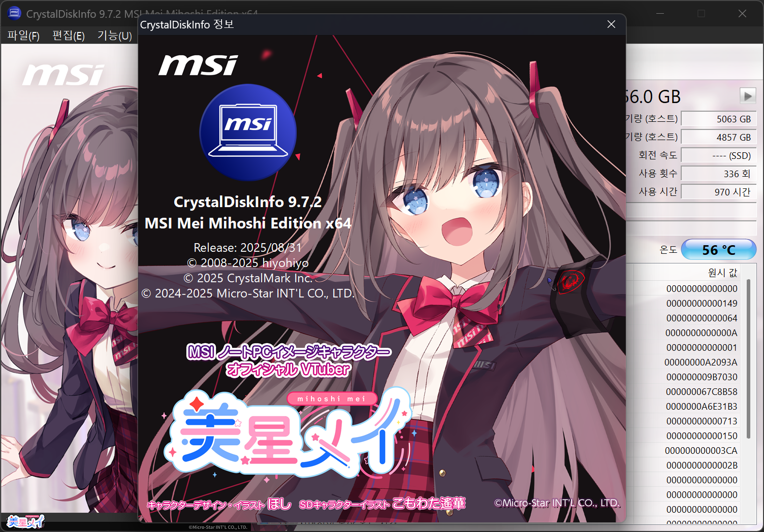The height and width of the screenshot is (532, 764).
Task: Close the CrystalDiskInfo 정보 dialog
Action: (611, 24)
